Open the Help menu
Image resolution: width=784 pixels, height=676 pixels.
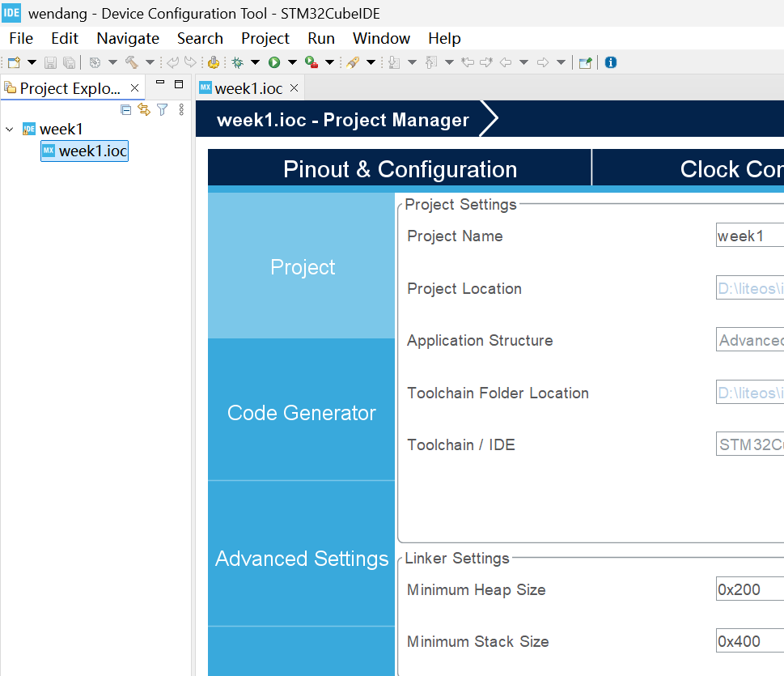pyautogui.click(x=444, y=39)
